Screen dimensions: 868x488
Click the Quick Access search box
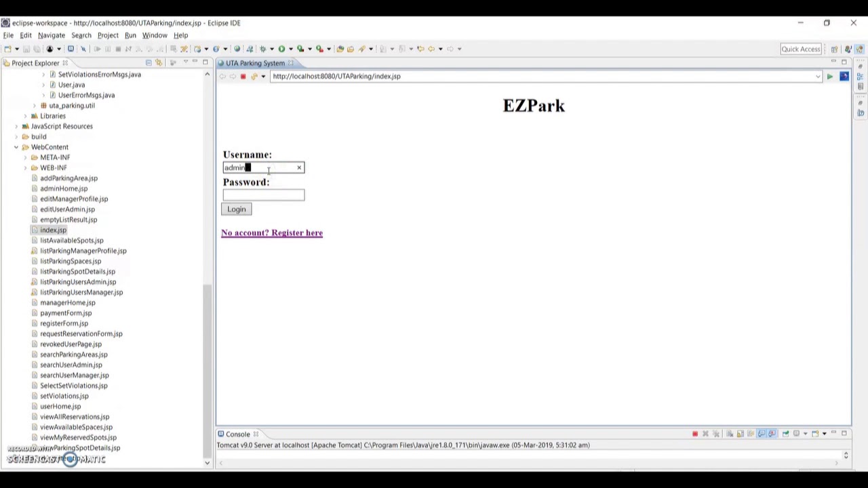pos(801,49)
